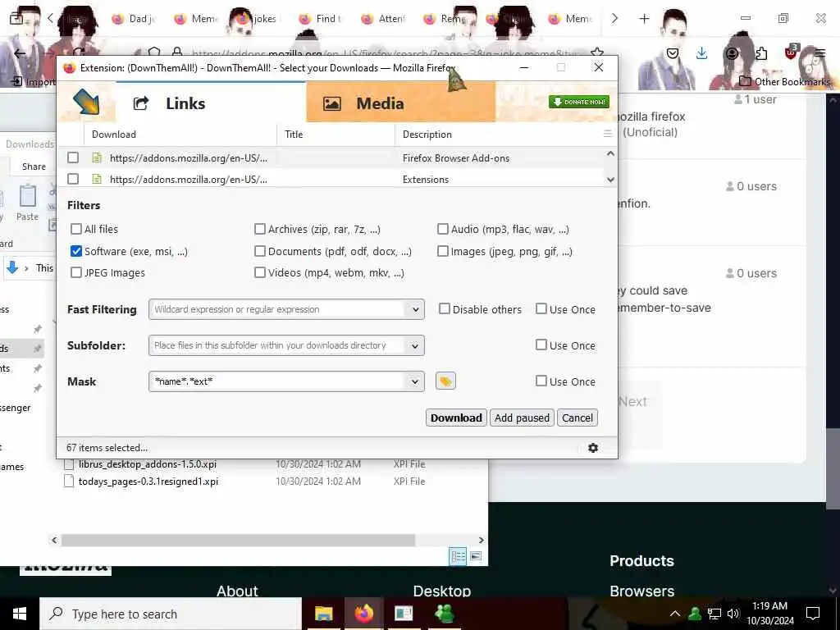840x630 pixels.
Task: Open the uBlock Origin toolbar icon
Action: tap(791, 52)
